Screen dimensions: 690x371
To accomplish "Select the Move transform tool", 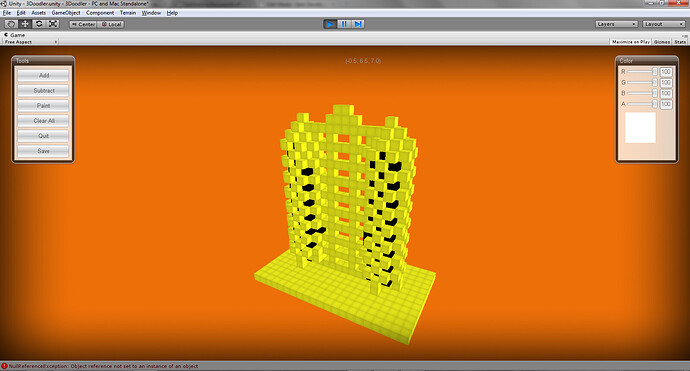I will click(x=25, y=24).
